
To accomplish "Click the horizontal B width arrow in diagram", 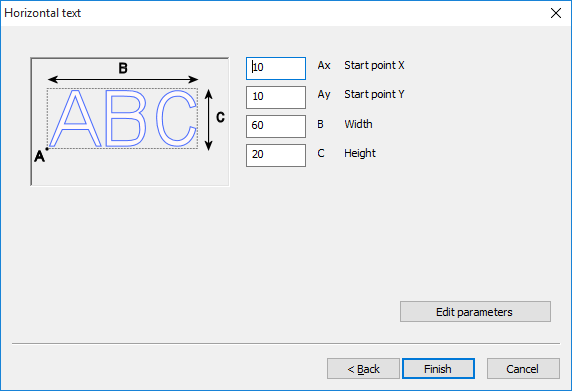I will [123, 79].
